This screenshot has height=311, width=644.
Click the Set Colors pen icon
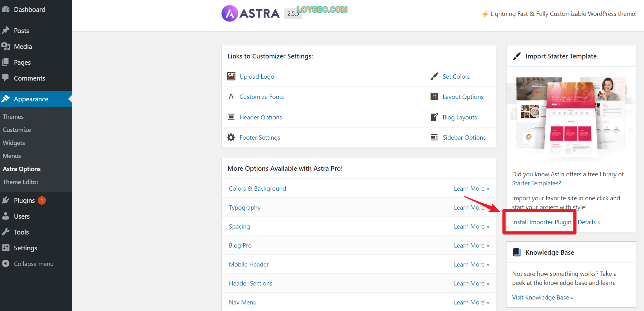tap(434, 76)
